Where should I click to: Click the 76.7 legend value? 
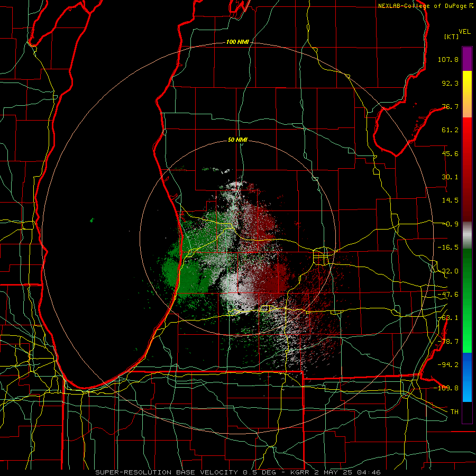pyautogui.click(x=450, y=106)
